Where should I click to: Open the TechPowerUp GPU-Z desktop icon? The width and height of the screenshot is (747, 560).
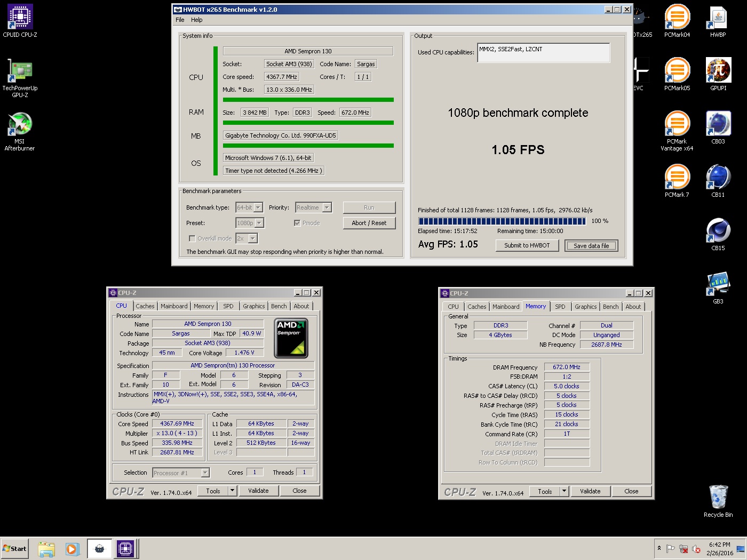tap(20, 78)
